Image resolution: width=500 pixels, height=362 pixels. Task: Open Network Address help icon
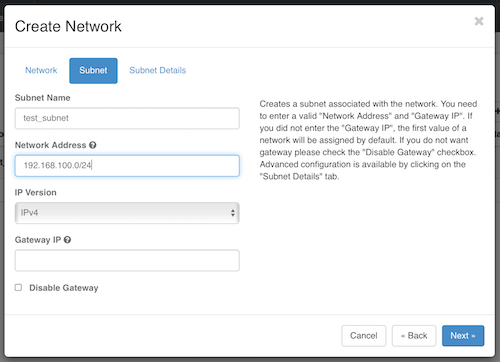point(93,145)
